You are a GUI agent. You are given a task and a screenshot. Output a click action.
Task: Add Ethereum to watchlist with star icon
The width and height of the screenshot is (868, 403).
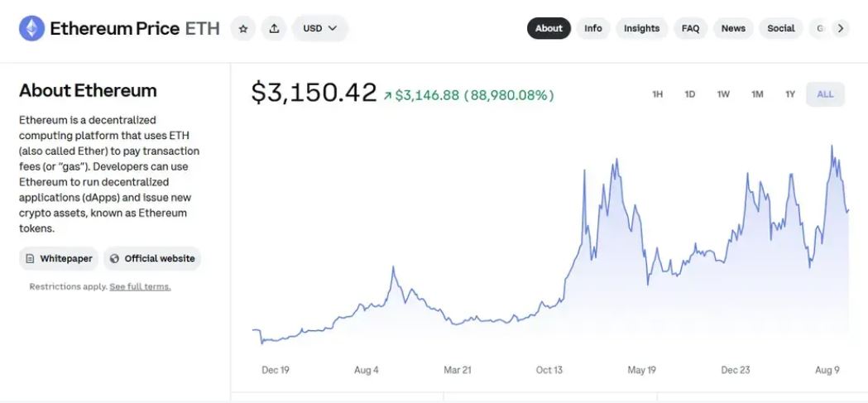pos(243,29)
